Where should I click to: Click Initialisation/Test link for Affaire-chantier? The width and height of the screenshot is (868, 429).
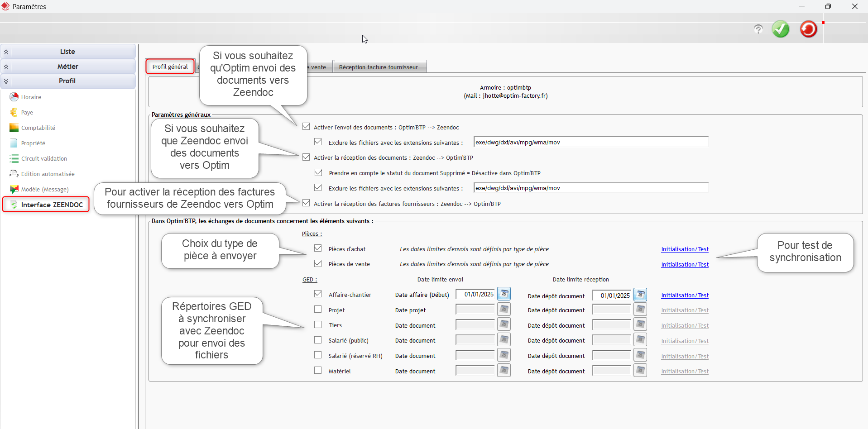click(x=685, y=296)
